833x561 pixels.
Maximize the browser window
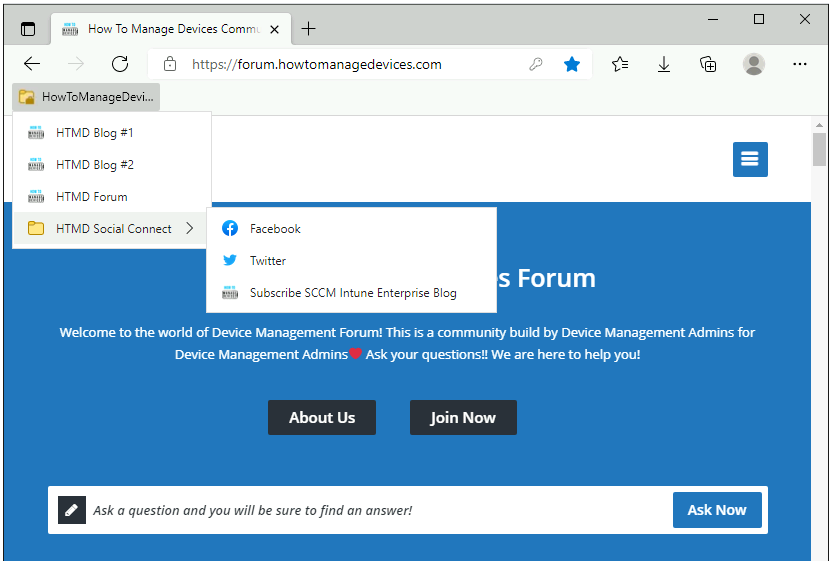(x=759, y=20)
